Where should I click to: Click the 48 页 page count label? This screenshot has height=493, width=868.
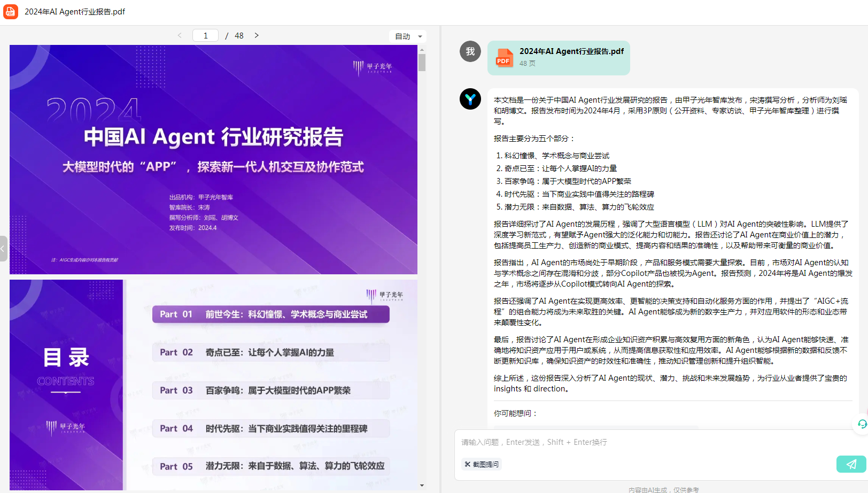pyautogui.click(x=528, y=63)
